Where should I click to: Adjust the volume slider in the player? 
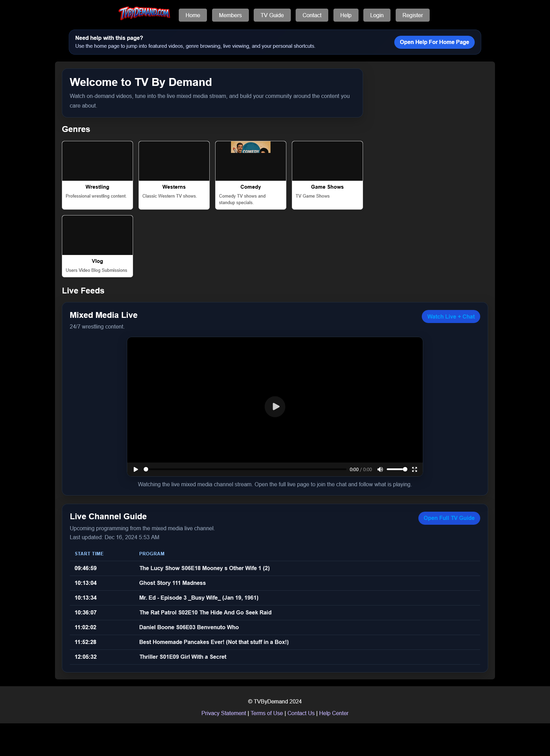click(397, 469)
